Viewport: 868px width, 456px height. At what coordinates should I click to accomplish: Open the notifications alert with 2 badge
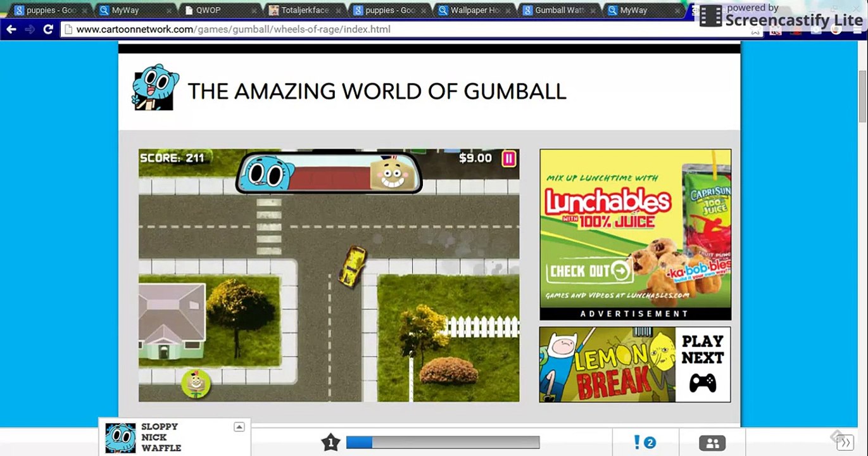coord(645,442)
